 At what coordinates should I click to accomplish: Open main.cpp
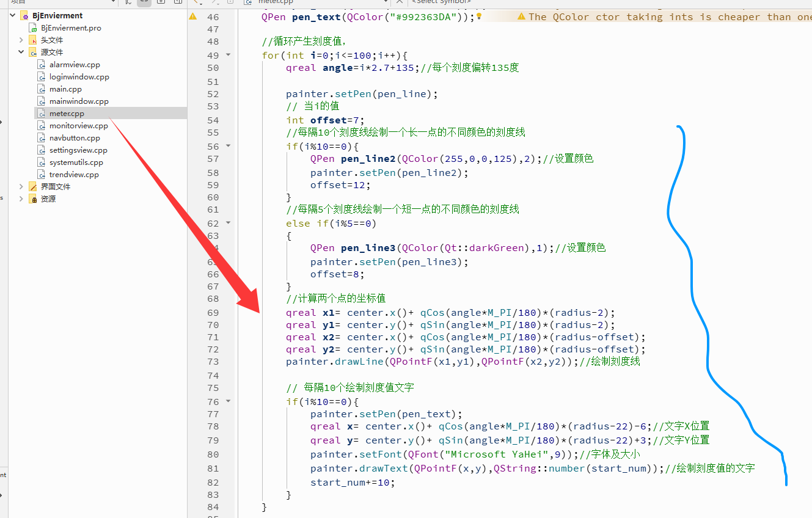65,89
